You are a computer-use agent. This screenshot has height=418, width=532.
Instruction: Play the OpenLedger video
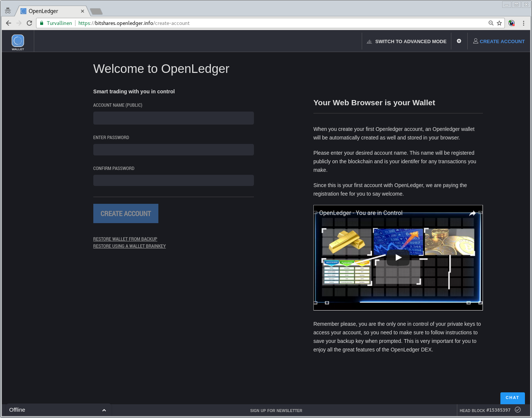[398, 257]
